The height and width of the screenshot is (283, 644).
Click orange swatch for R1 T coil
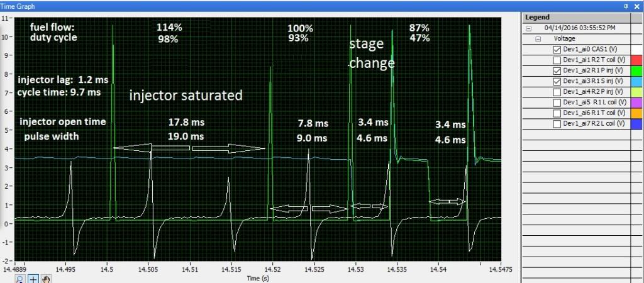636,113
